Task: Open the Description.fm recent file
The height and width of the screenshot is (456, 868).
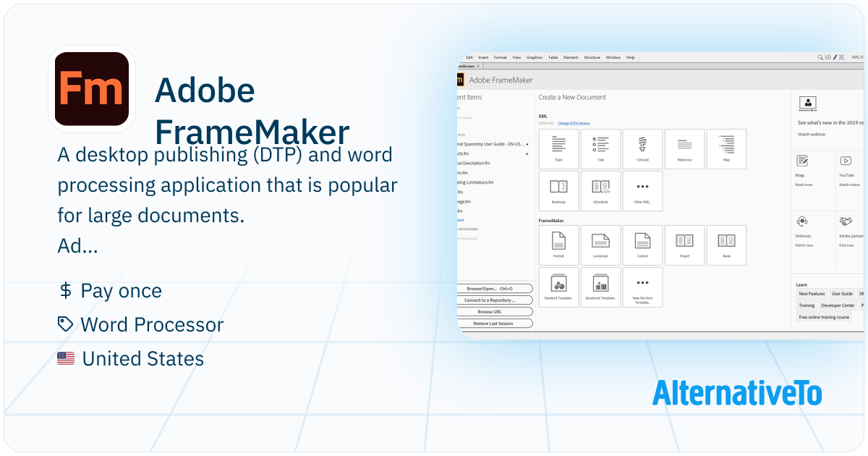Action: point(474,164)
